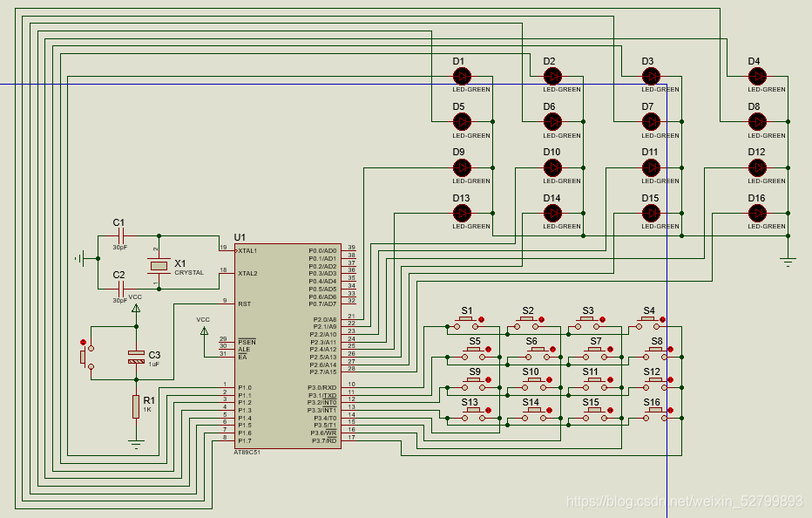Click LED D7 symbol

[651, 122]
